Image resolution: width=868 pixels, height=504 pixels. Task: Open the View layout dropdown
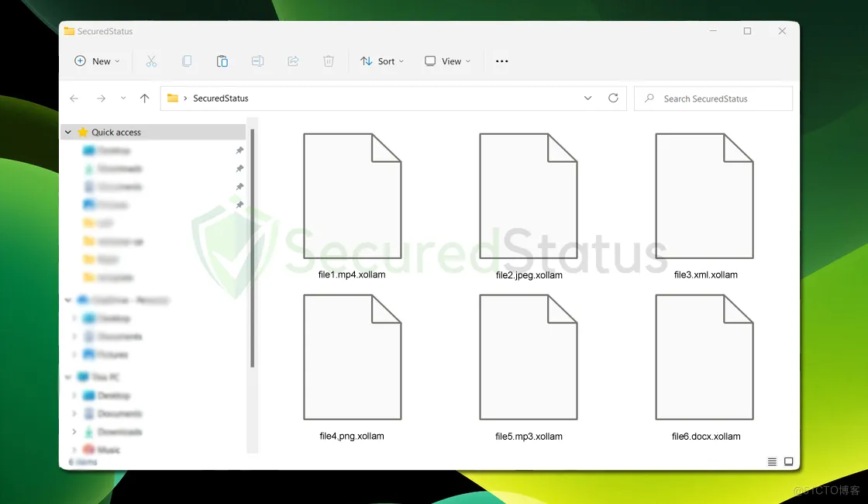point(447,61)
